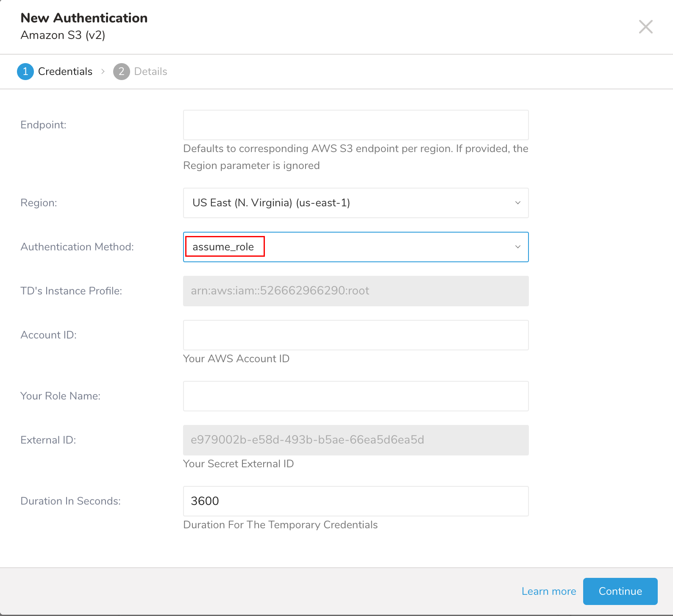Screen dimensions: 673x616
Task: Click the TD's Instance Profile ARN field
Action: point(356,291)
